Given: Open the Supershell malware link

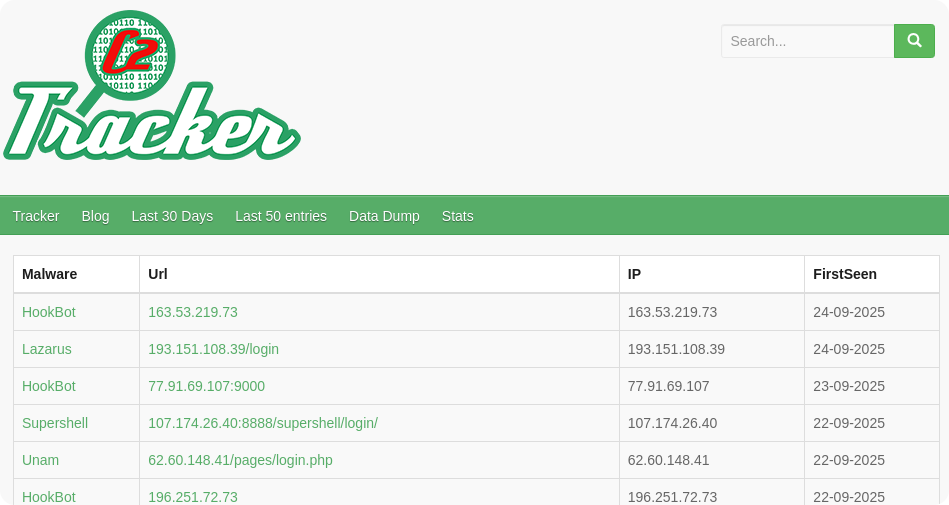Looking at the screenshot, I should [x=55, y=423].
